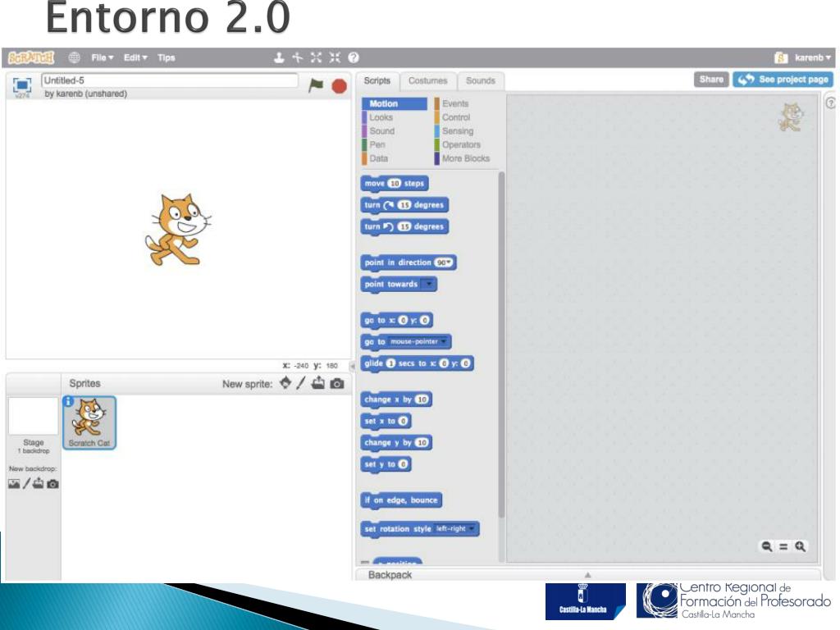Create new sprite from camera
The height and width of the screenshot is (630, 840).
[337, 384]
